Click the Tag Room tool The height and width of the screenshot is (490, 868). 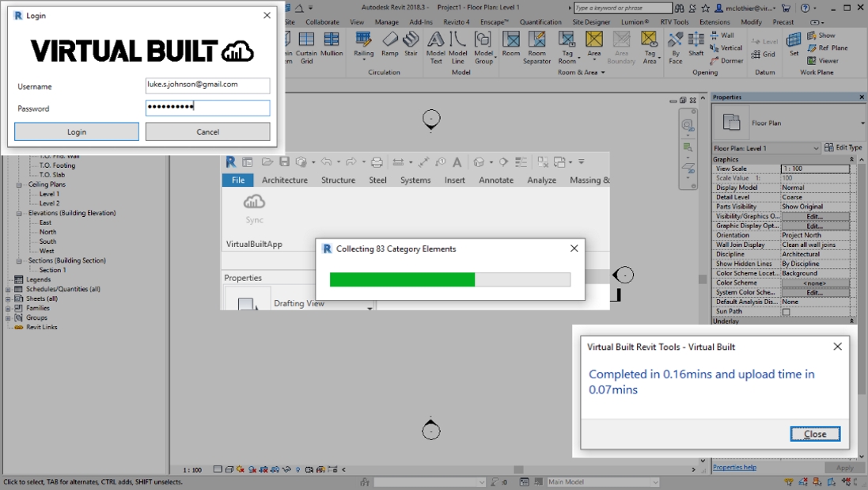pos(567,47)
